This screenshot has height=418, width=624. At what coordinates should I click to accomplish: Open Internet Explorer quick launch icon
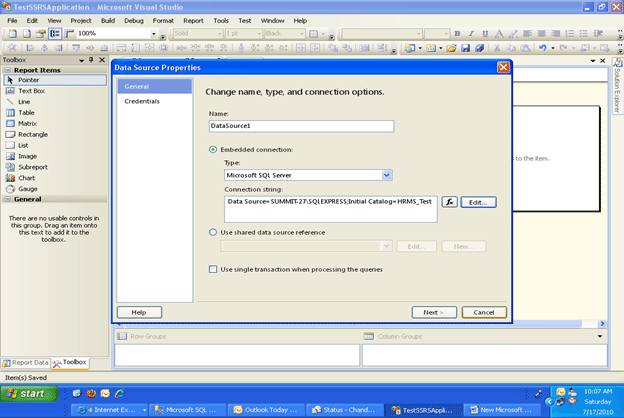click(x=119, y=394)
